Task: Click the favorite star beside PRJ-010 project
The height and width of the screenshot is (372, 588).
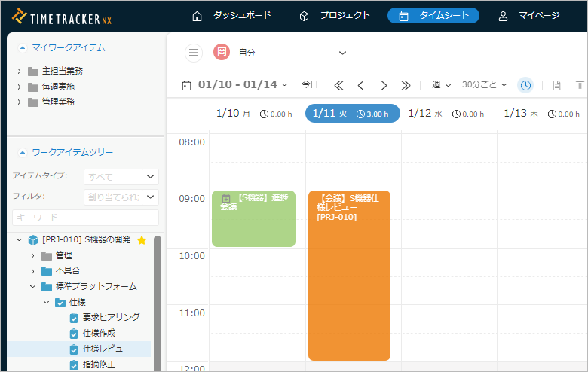Action: click(x=141, y=240)
